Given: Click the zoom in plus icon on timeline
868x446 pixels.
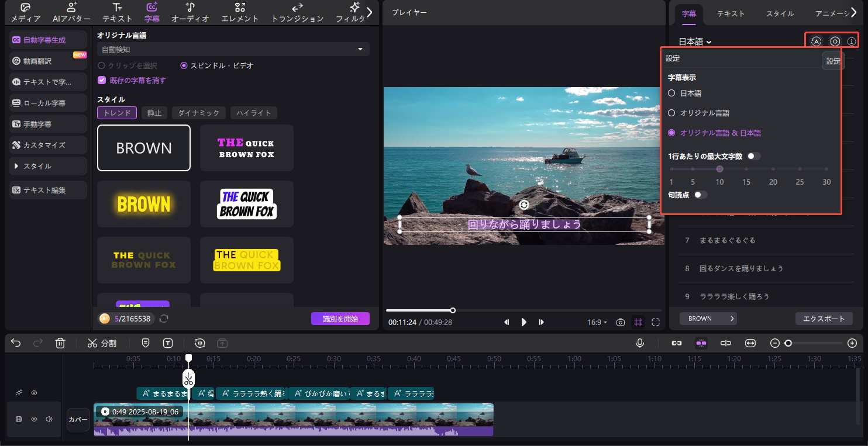Looking at the screenshot, I should (852, 343).
